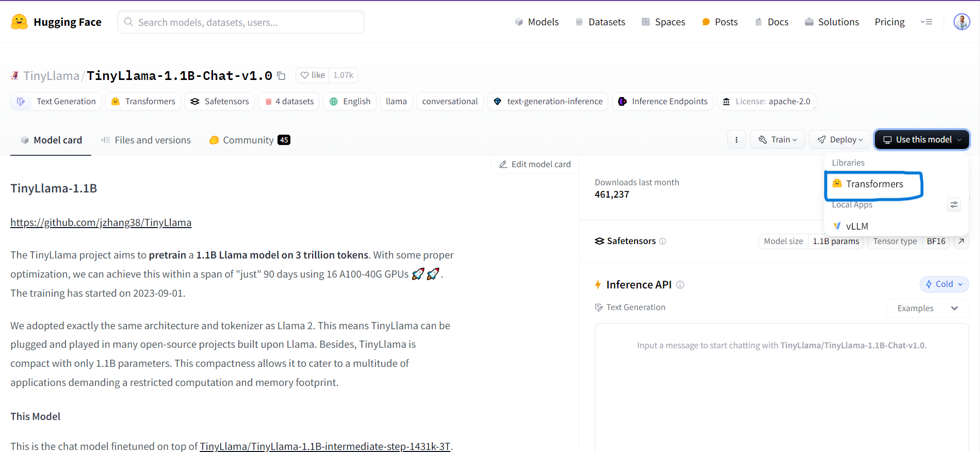Click the search models input field
The height and width of the screenshot is (452, 980).
pyautogui.click(x=241, y=22)
